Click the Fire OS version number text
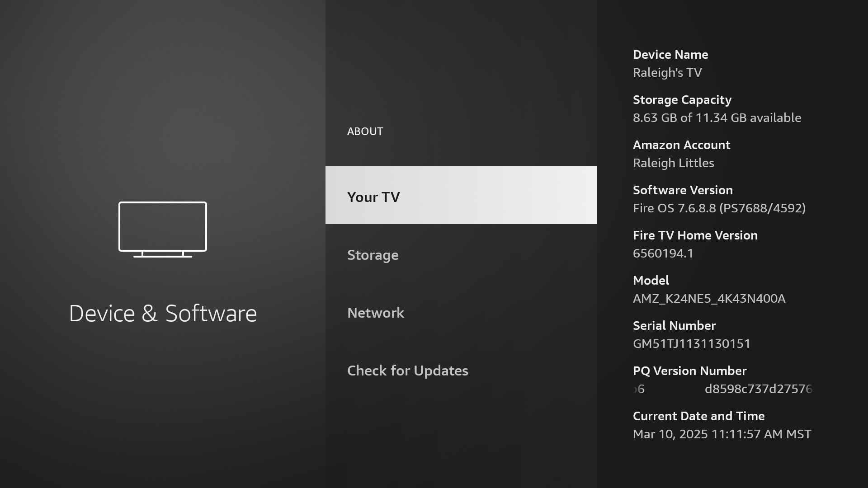The width and height of the screenshot is (868, 488). pos(719,208)
